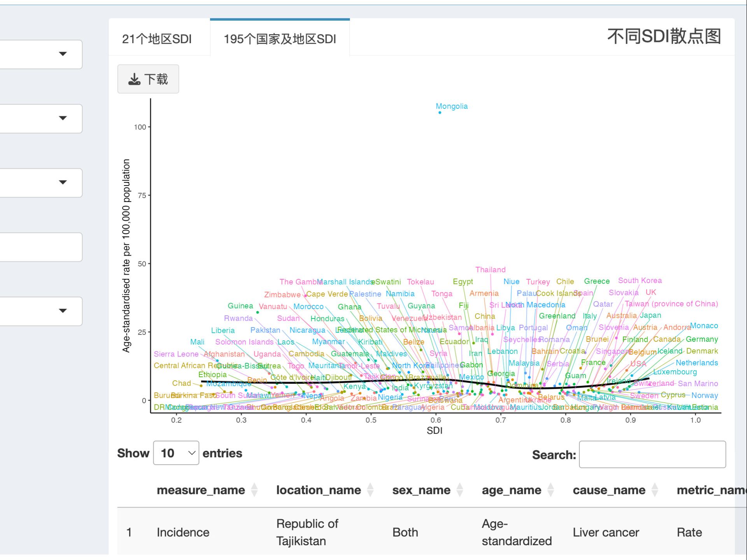Click the Norway label in plot
This screenshot has width=747, height=560.
coord(705,395)
